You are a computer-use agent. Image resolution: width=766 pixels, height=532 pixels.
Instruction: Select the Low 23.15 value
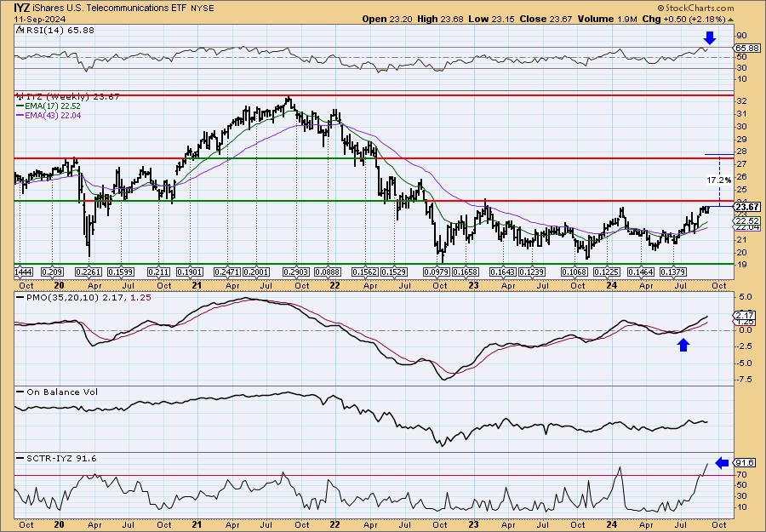coord(491,19)
